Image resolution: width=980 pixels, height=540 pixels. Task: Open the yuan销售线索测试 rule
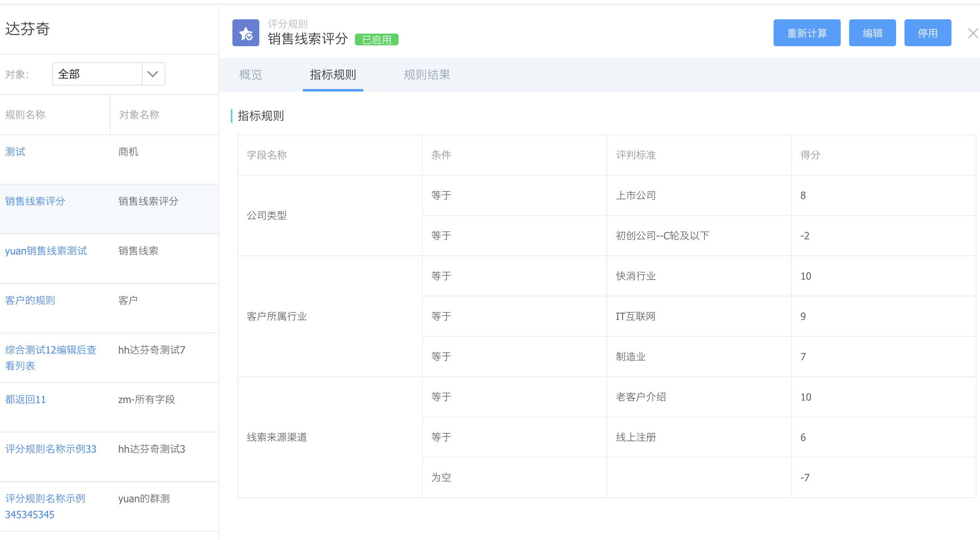[x=46, y=251]
